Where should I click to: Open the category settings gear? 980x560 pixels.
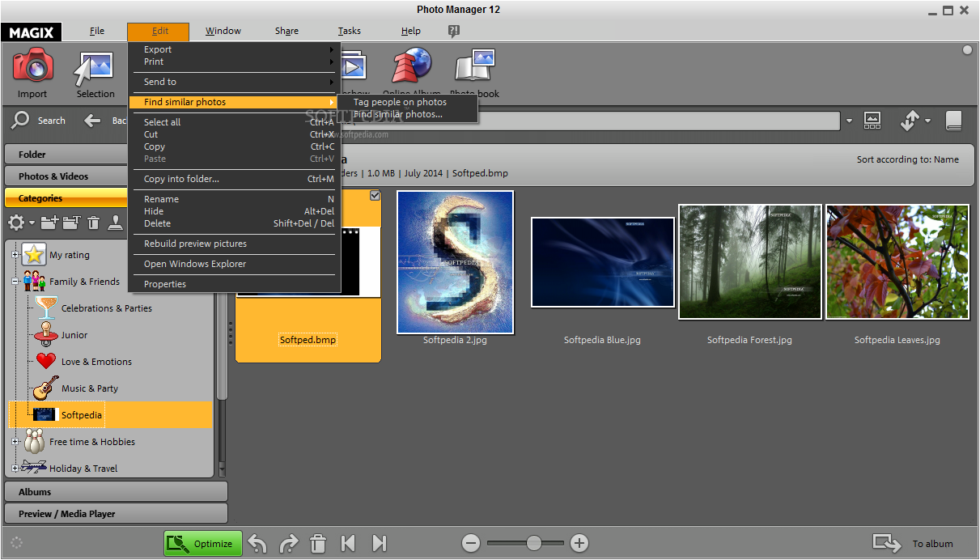tap(16, 222)
